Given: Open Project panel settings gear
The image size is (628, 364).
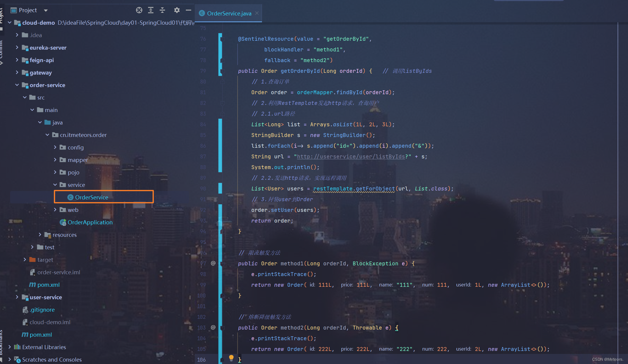Looking at the screenshot, I should pos(177,10).
